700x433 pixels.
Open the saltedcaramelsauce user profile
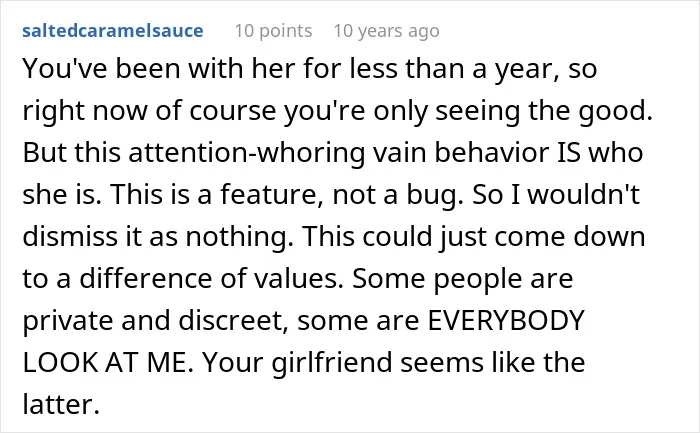[x=113, y=31]
